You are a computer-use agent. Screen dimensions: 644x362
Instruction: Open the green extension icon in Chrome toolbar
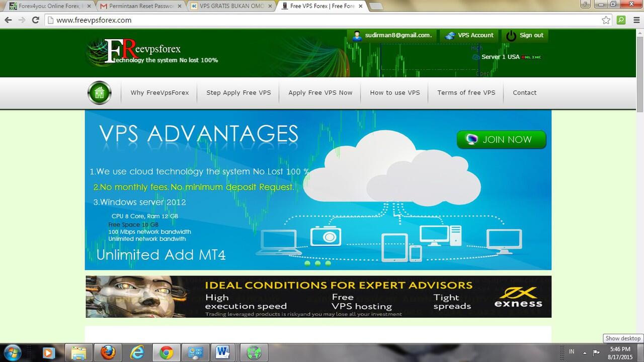click(x=621, y=20)
